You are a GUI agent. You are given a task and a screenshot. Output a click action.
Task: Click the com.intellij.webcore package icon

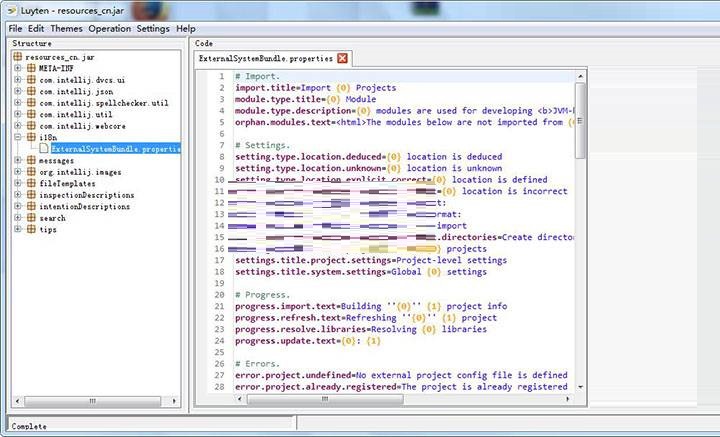coord(31,125)
